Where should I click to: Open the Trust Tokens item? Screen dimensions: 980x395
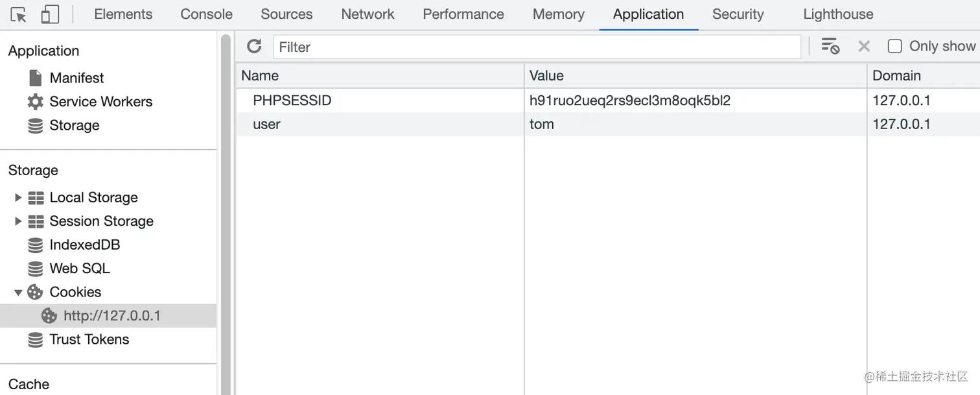(x=89, y=339)
